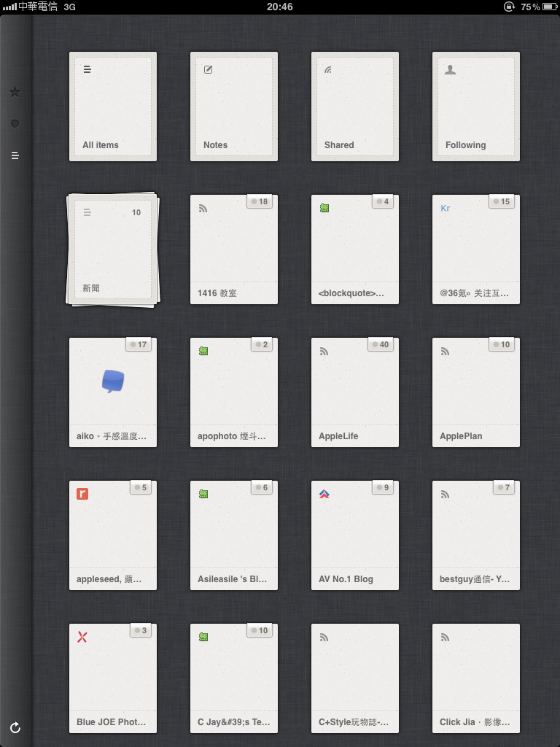Tap the list icon in the sidebar
The width and height of the screenshot is (560, 747).
[15, 155]
